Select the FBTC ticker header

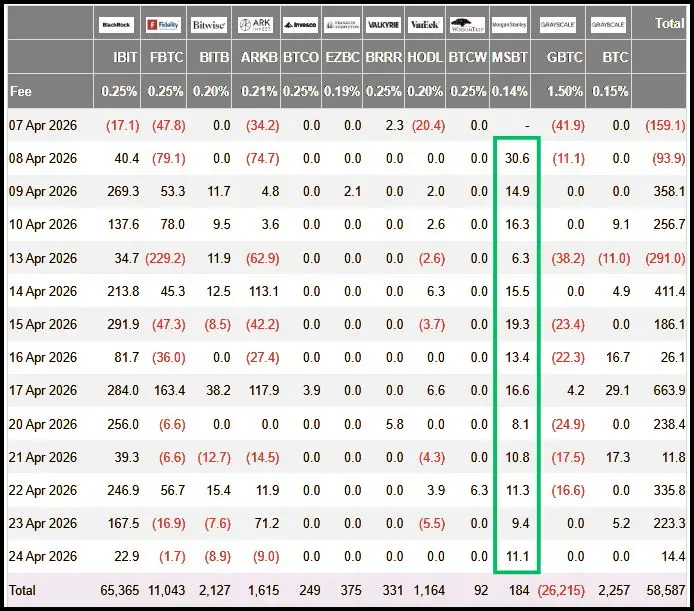[x=166, y=57]
